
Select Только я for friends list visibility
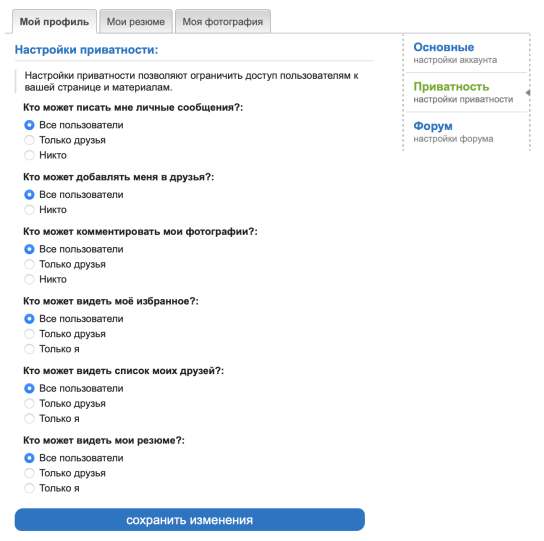click(x=29, y=419)
